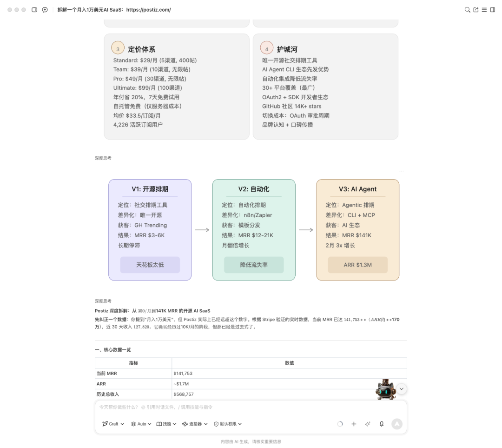This screenshot has height=448, width=502.
Task: Click the robot cat mascot
Action: [385, 389]
